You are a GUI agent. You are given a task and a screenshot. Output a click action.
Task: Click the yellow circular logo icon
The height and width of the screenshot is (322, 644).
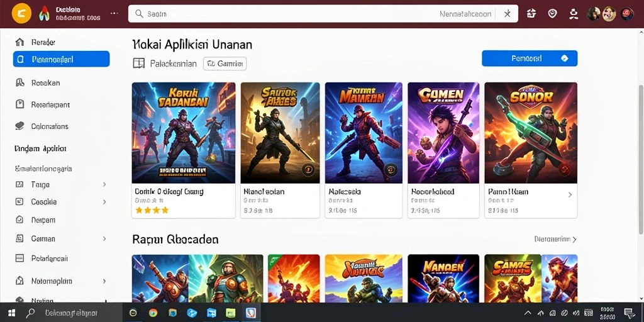[x=21, y=14]
